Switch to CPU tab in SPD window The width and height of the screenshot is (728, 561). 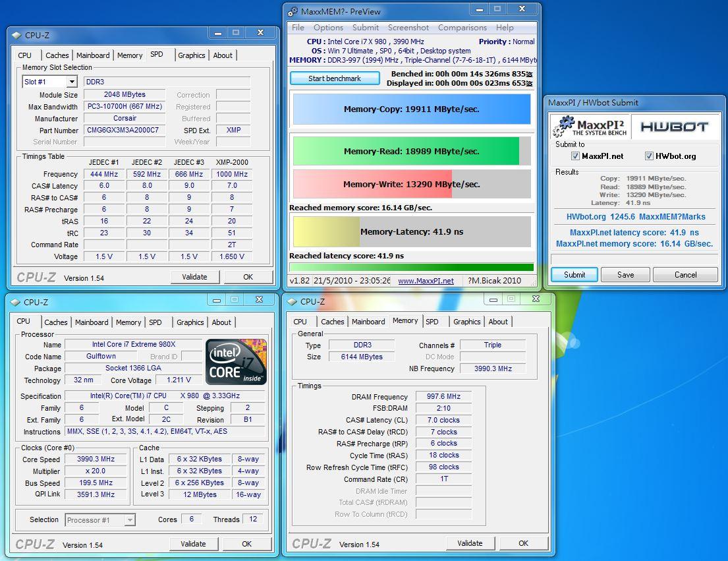click(x=24, y=55)
